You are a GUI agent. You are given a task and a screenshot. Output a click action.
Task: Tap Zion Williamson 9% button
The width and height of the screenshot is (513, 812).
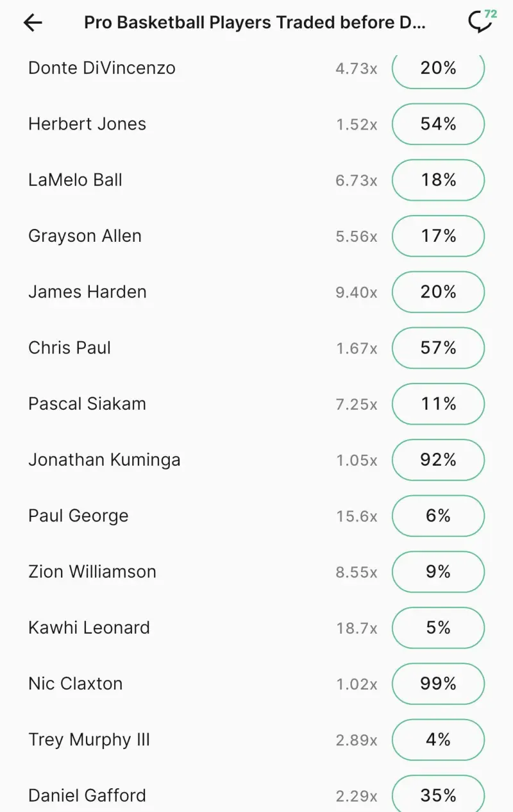(438, 571)
